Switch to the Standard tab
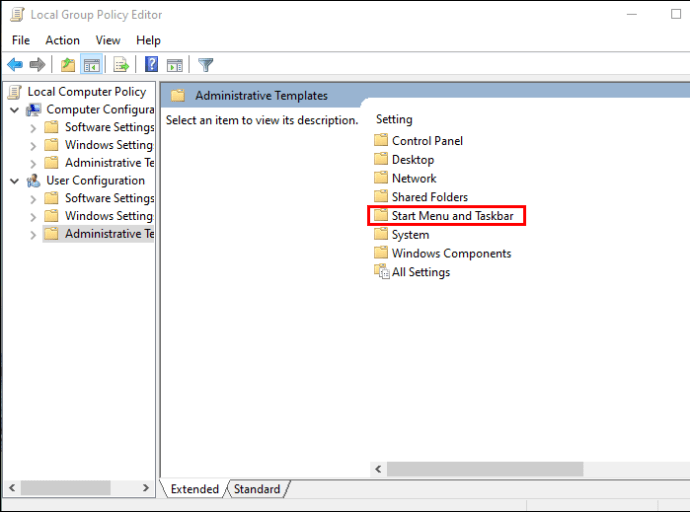690x512 pixels. tap(257, 489)
